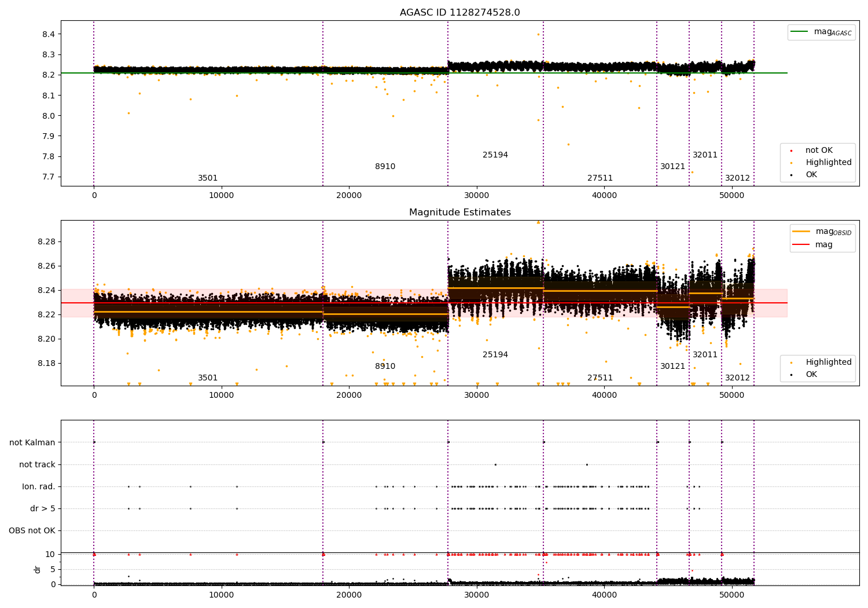Click the 8910 observation label in top plot
The width and height of the screenshot is (868, 608).
click(x=385, y=167)
